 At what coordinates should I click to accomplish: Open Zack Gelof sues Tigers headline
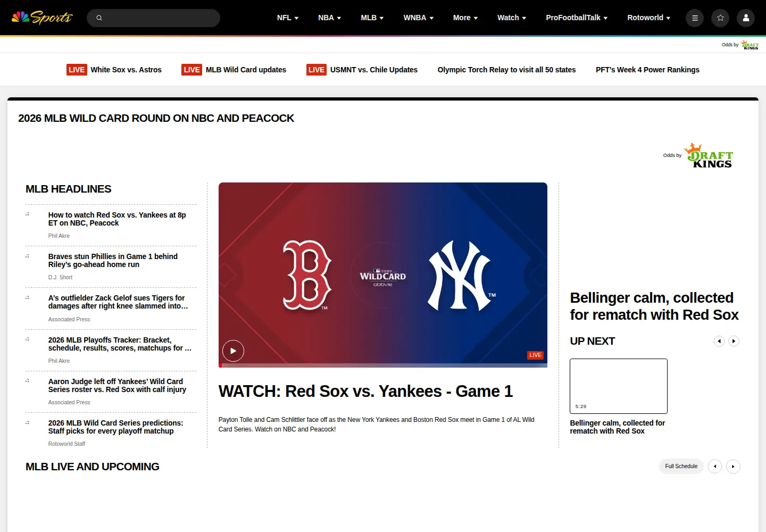pos(118,302)
